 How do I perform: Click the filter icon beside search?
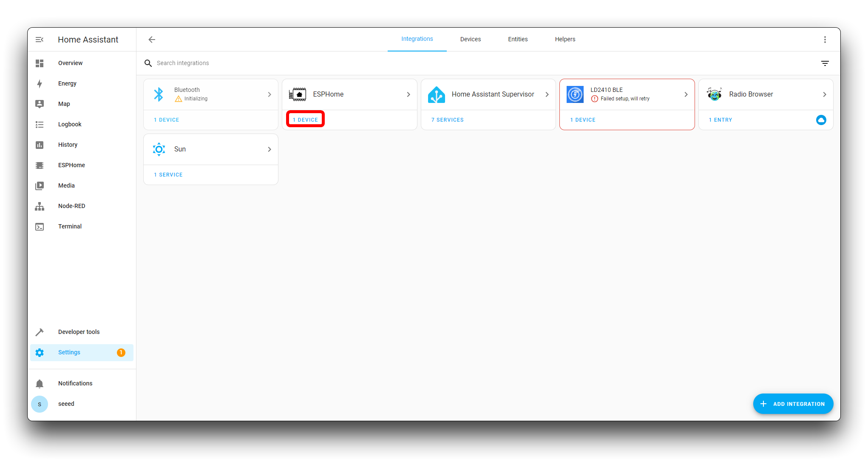[825, 63]
